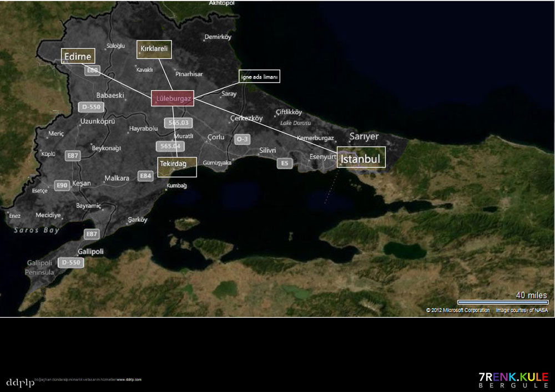The width and height of the screenshot is (555, 392).
Task: Select the Kırklareli label box
Action: (154, 49)
